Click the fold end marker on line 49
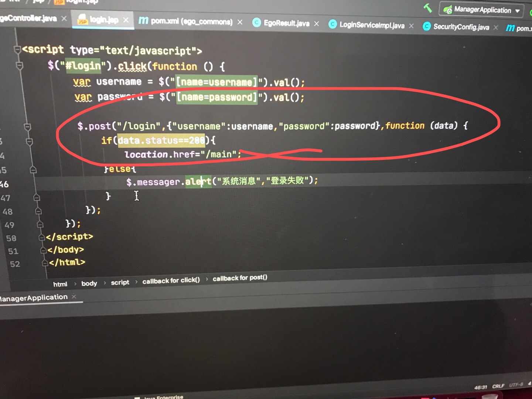 (x=40, y=224)
